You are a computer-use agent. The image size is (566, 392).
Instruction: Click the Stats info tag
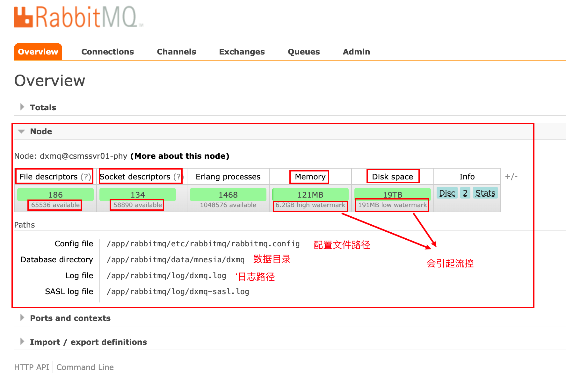(x=485, y=193)
